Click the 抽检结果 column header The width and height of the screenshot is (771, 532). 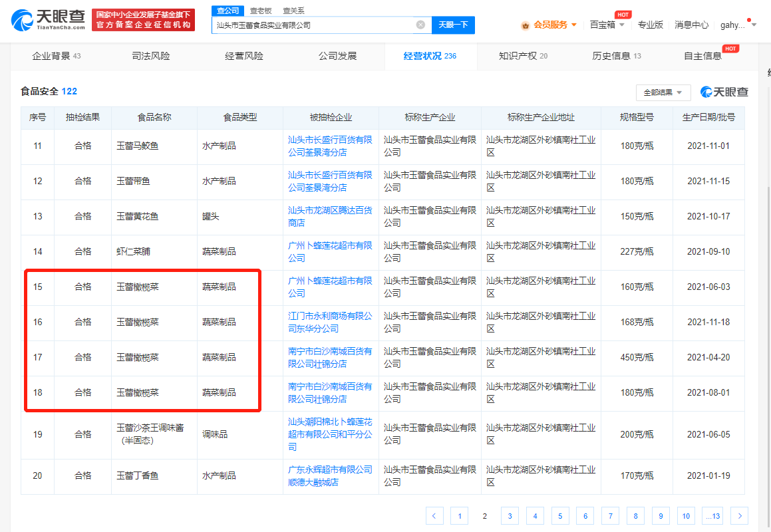(x=82, y=118)
